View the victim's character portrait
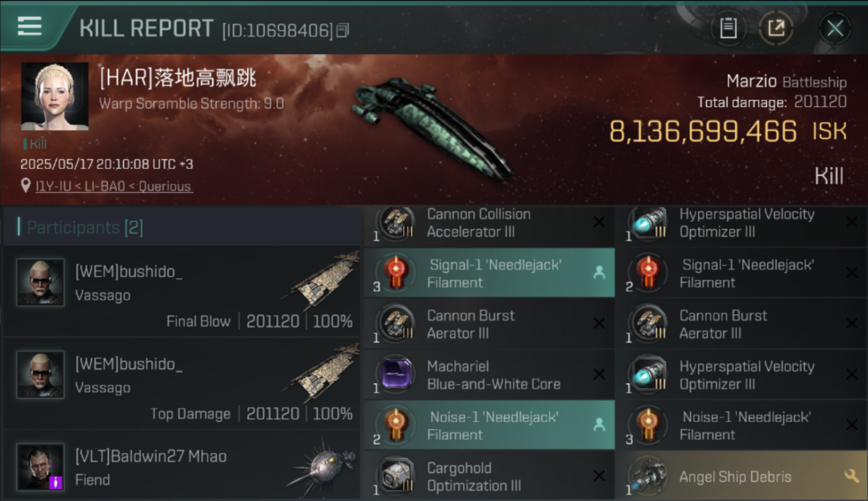This screenshot has height=501, width=868. 55,96
